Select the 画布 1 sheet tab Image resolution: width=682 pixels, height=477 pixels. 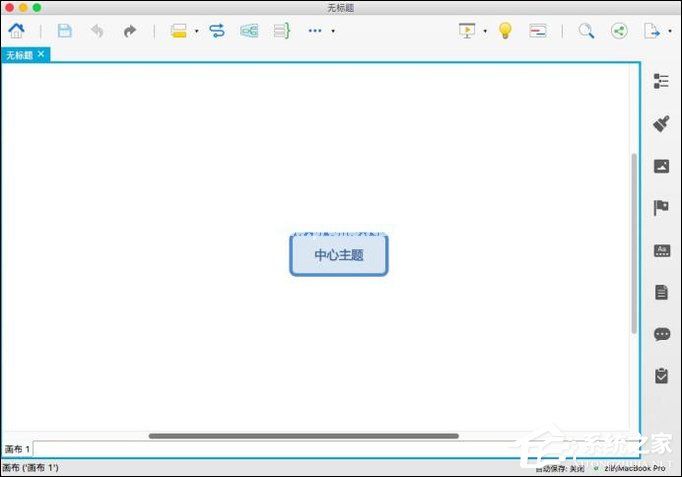pos(17,449)
